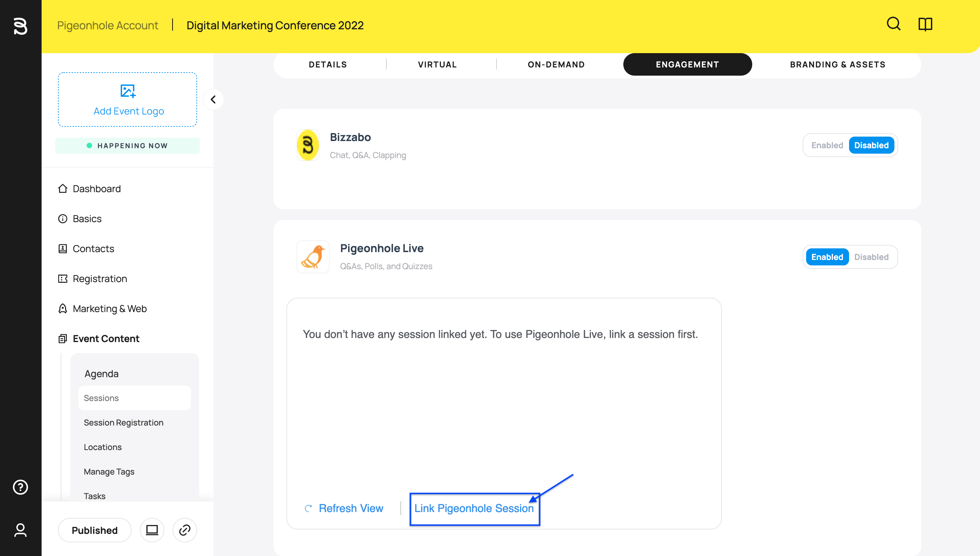
Task: Open Locations submenu item
Action: pyautogui.click(x=103, y=447)
